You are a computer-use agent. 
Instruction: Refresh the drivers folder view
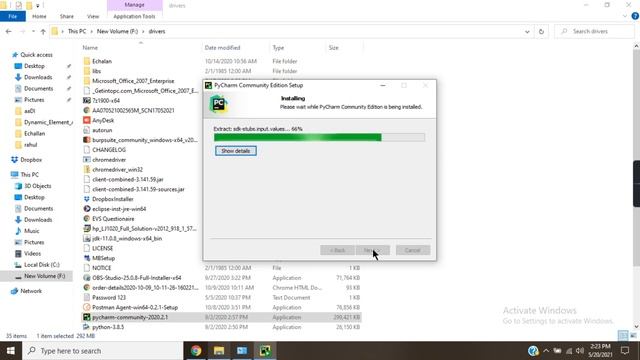pos(541,31)
